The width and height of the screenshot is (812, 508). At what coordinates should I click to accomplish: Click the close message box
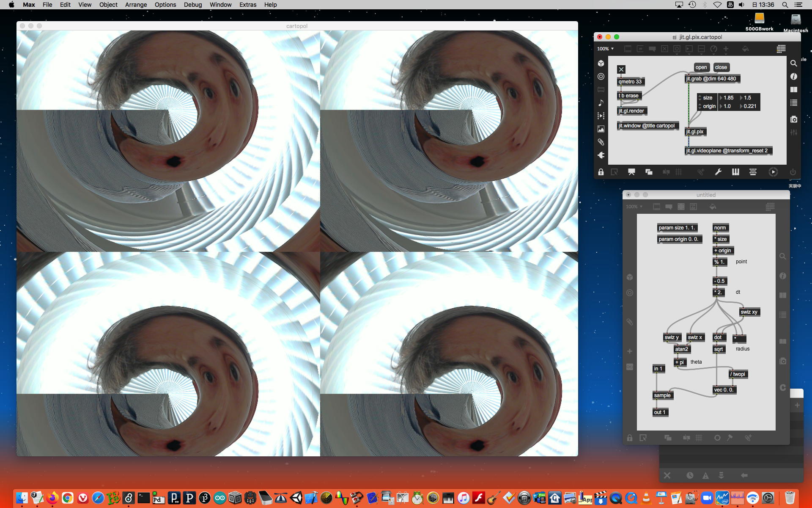tap(721, 67)
